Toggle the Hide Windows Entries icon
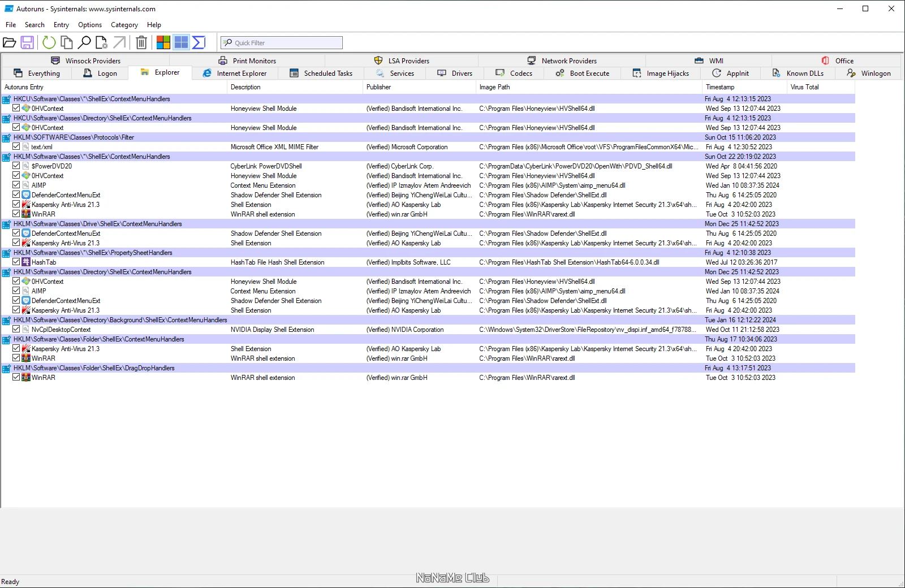Viewport: 905px width, 588px height. click(181, 42)
